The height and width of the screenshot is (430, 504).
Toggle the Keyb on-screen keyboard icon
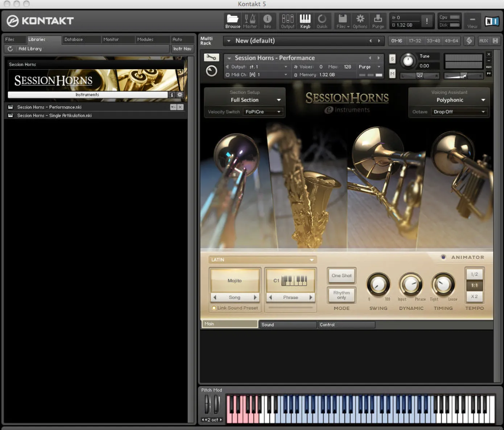(x=305, y=21)
